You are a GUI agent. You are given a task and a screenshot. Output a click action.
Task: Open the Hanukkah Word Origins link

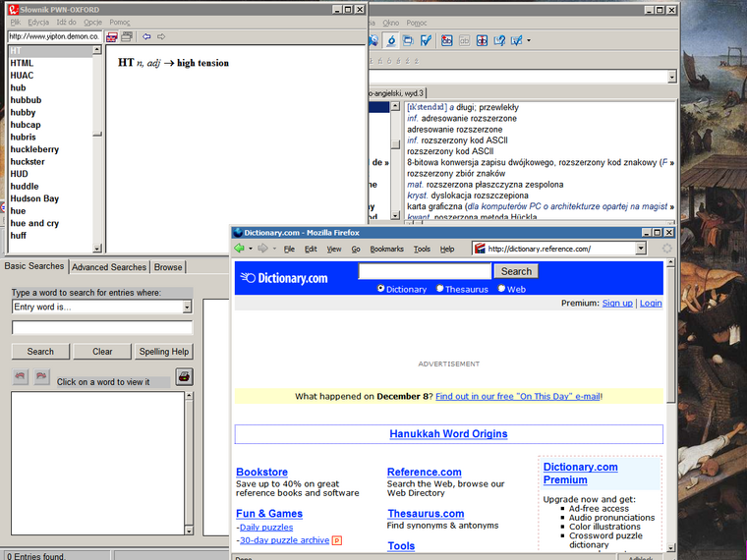coord(448,434)
